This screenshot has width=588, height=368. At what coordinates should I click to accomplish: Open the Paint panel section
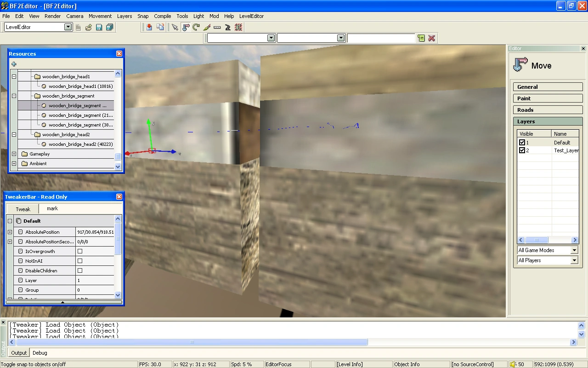point(548,98)
